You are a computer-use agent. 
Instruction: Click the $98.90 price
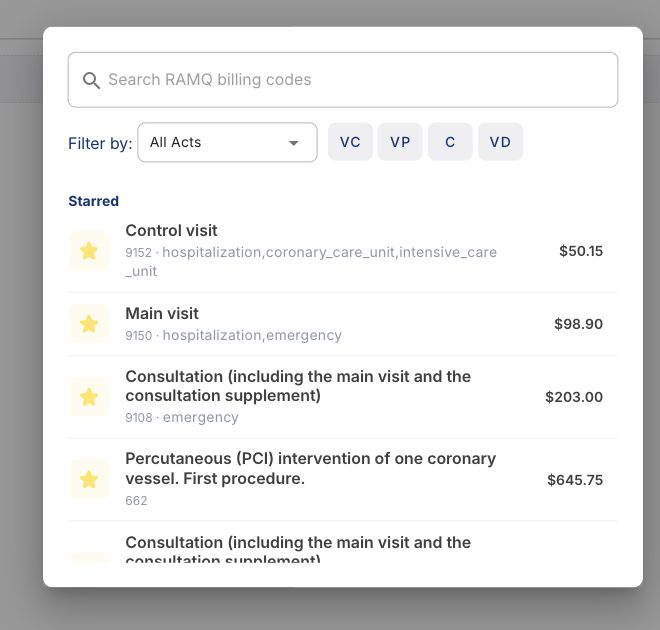(x=578, y=324)
